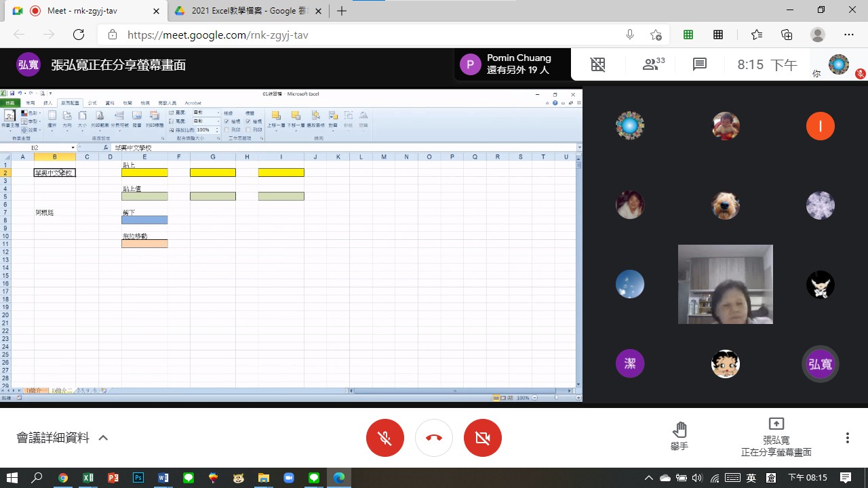Open Excel from the Windows taskbar

87,478
